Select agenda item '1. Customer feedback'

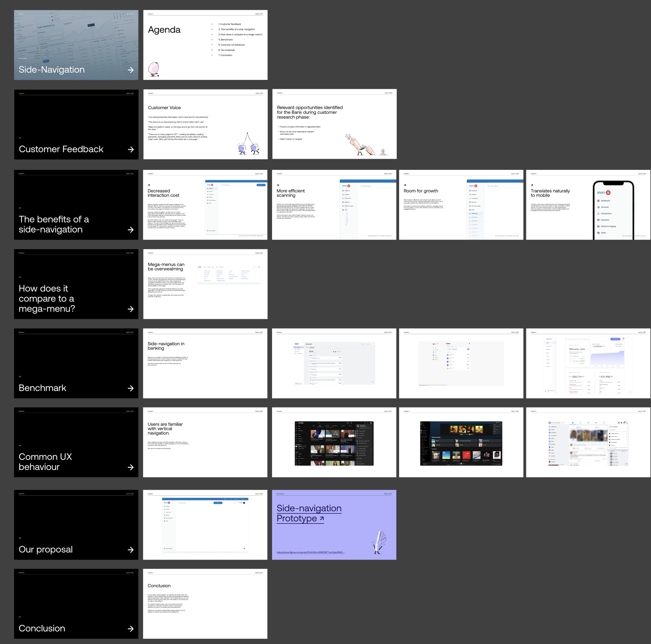coord(230,24)
